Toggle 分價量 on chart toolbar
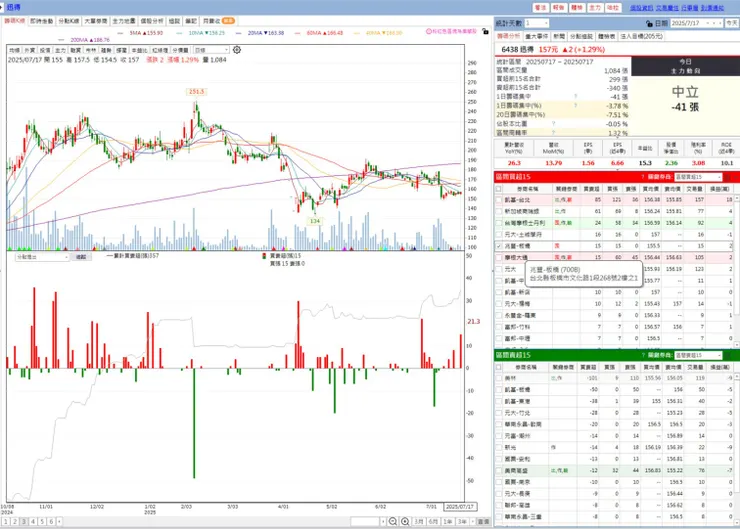 click(x=180, y=50)
